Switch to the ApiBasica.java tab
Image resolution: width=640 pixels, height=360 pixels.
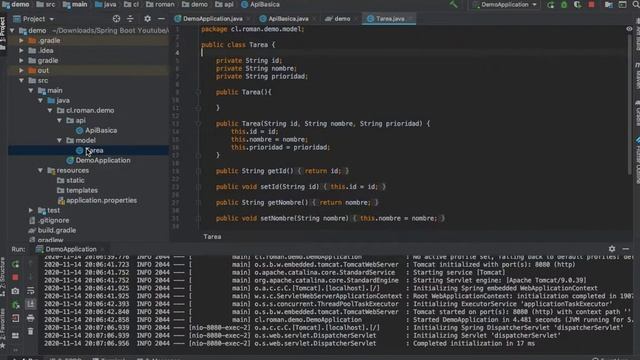click(x=288, y=19)
